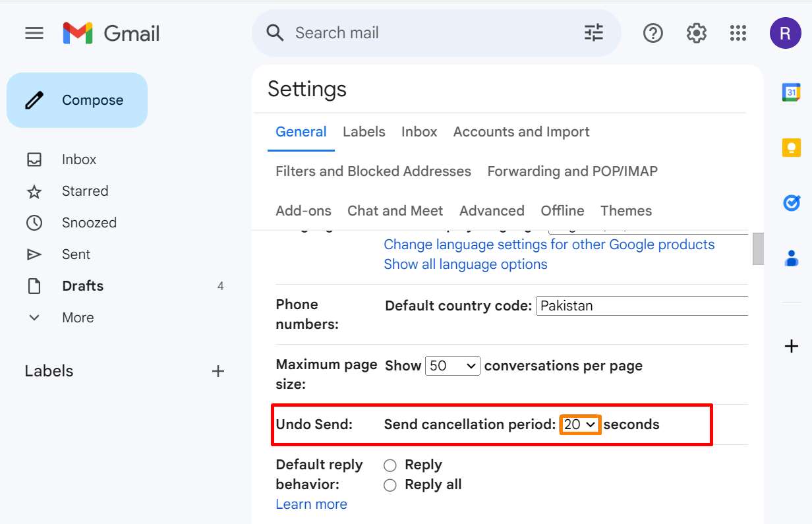The width and height of the screenshot is (812, 524).
Task: Open the send cancellation period dropdown
Action: pos(579,425)
